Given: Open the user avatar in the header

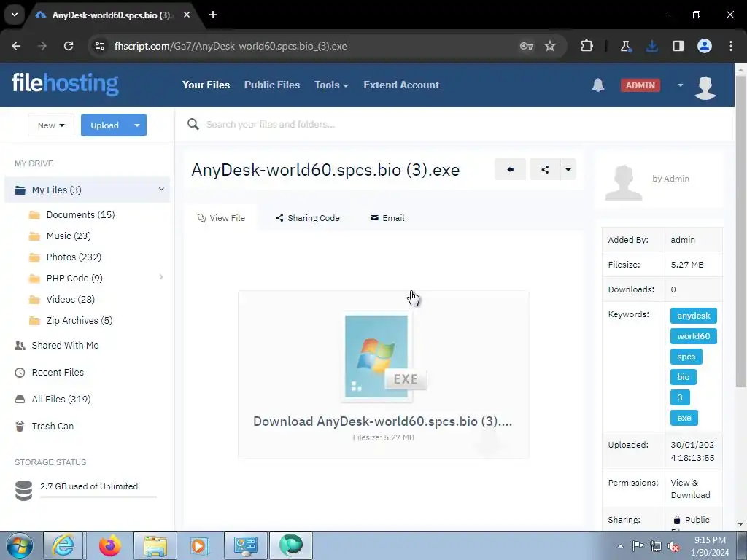Looking at the screenshot, I should pos(705,87).
